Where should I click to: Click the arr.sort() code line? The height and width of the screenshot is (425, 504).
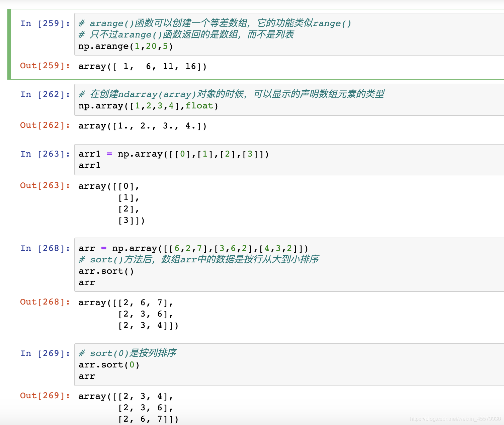106,271
